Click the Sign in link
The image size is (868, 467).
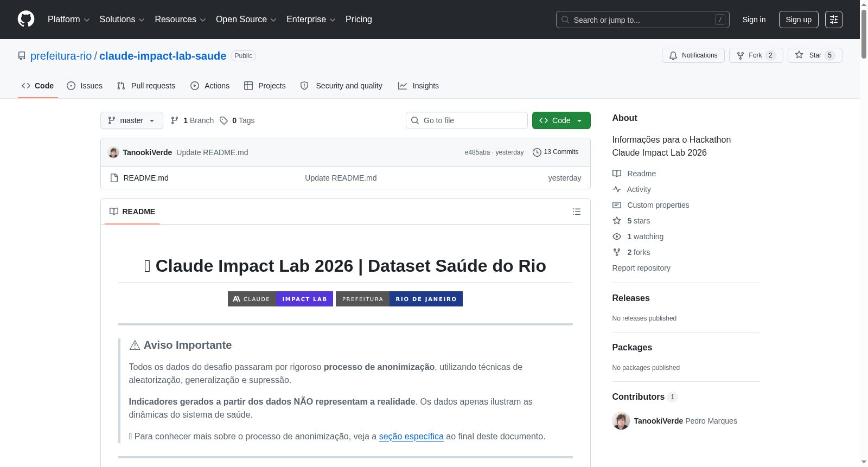point(754,20)
